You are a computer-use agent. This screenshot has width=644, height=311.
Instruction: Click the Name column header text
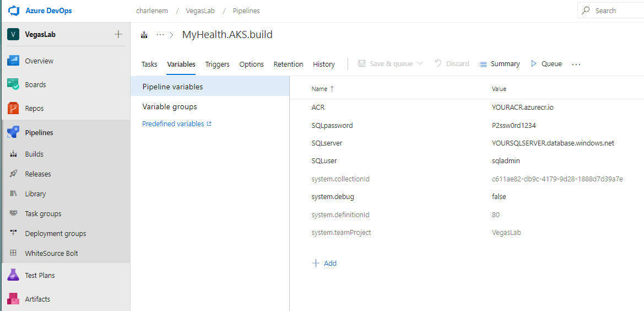[320, 89]
